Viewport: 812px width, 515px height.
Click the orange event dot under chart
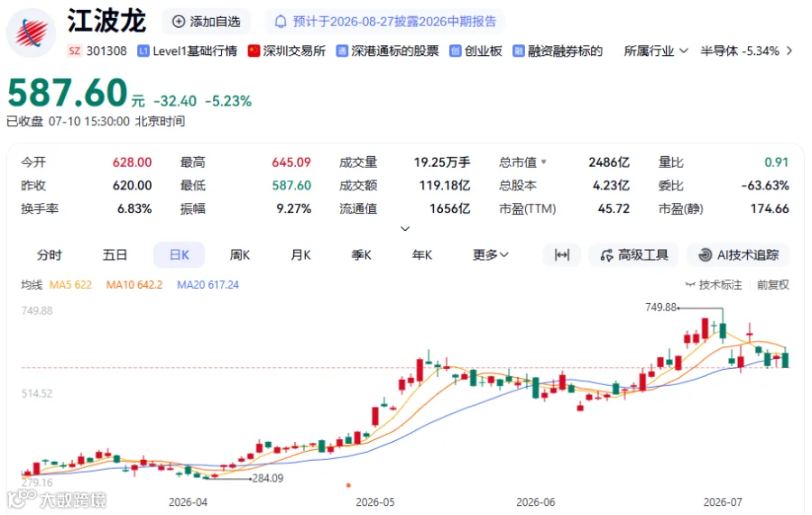[x=348, y=485]
